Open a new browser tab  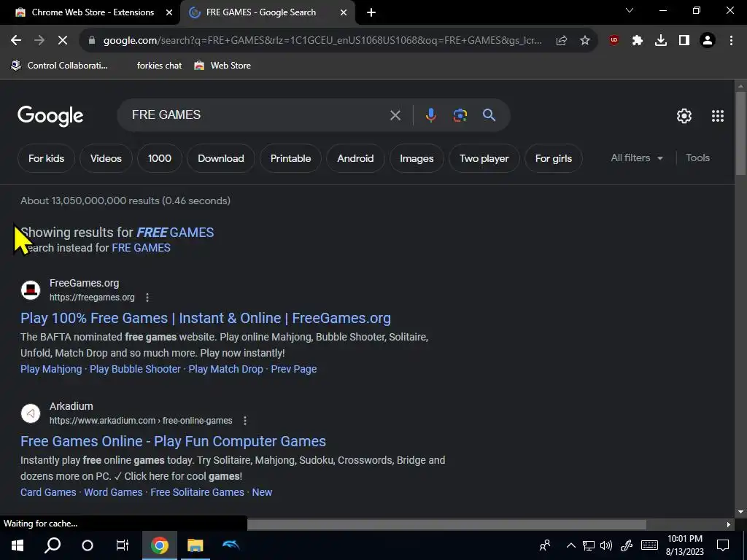tap(371, 13)
